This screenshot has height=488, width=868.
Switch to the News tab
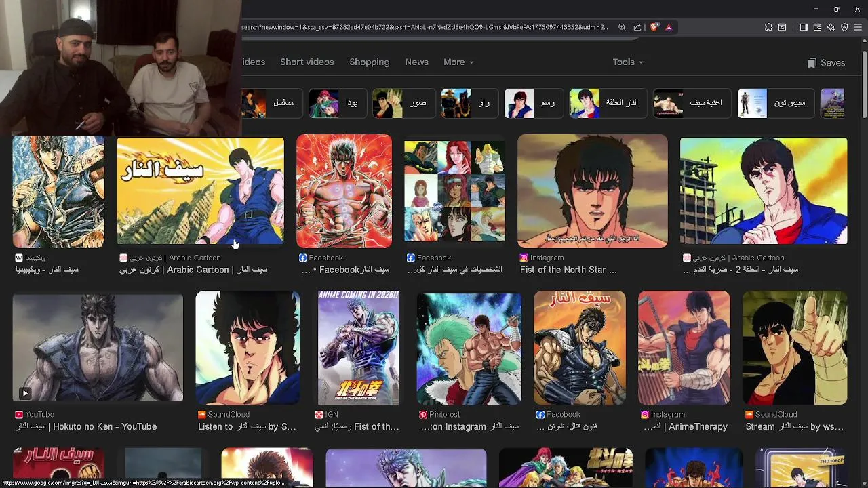tap(416, 62)
